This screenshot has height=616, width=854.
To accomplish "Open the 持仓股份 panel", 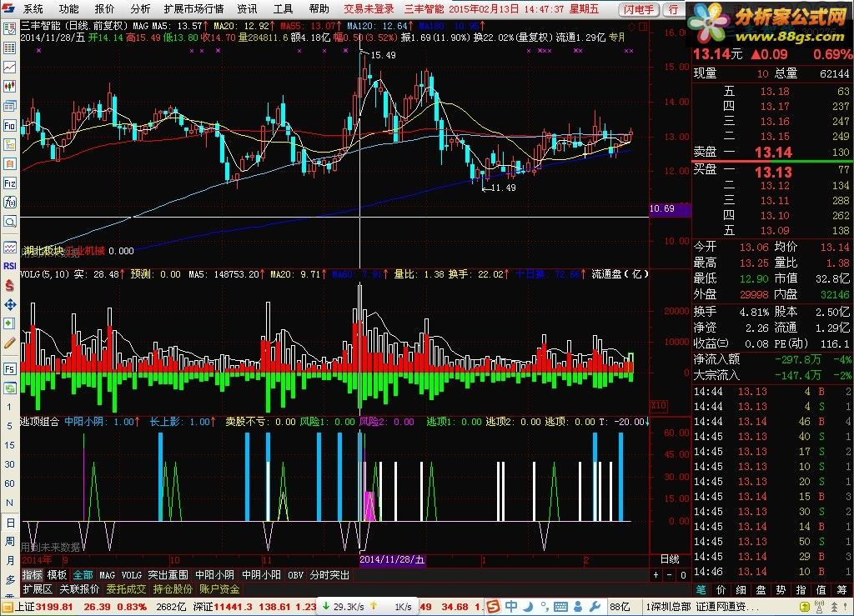I will tap(173, 588).
